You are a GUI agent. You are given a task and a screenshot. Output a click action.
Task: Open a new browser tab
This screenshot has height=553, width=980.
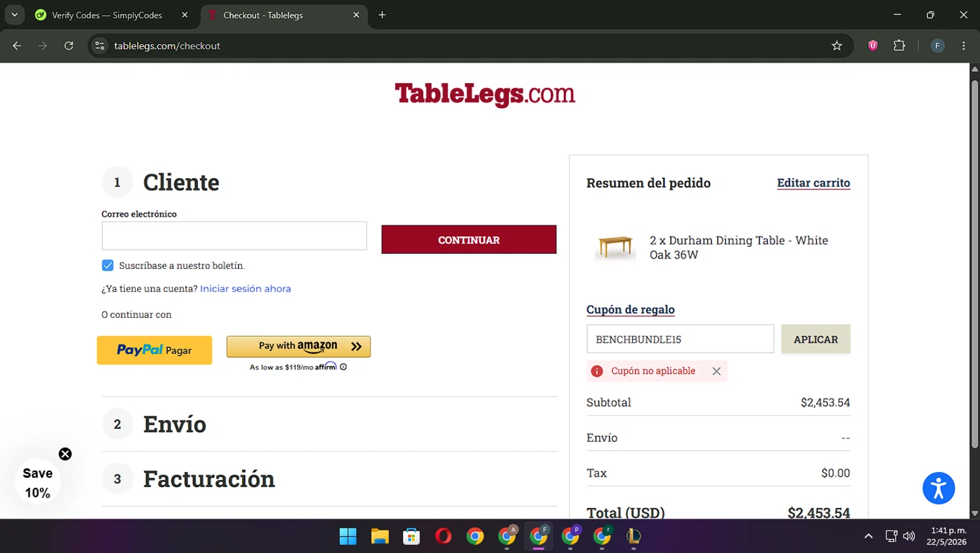[x=382, y=15]
